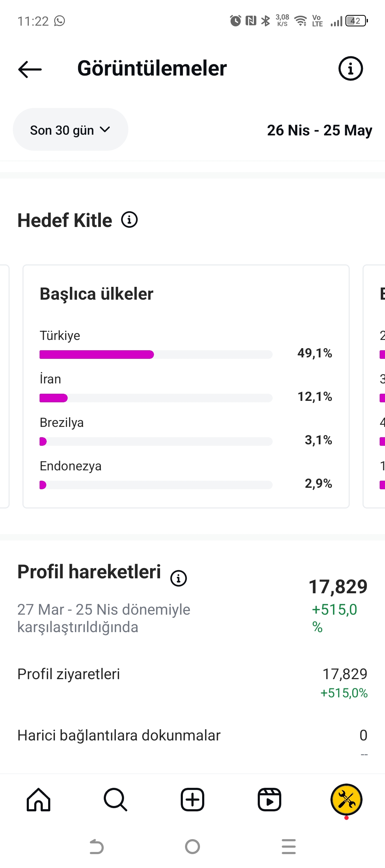385x868 pixels.
Task: Select the İran country row
Action: coord(186,388)
